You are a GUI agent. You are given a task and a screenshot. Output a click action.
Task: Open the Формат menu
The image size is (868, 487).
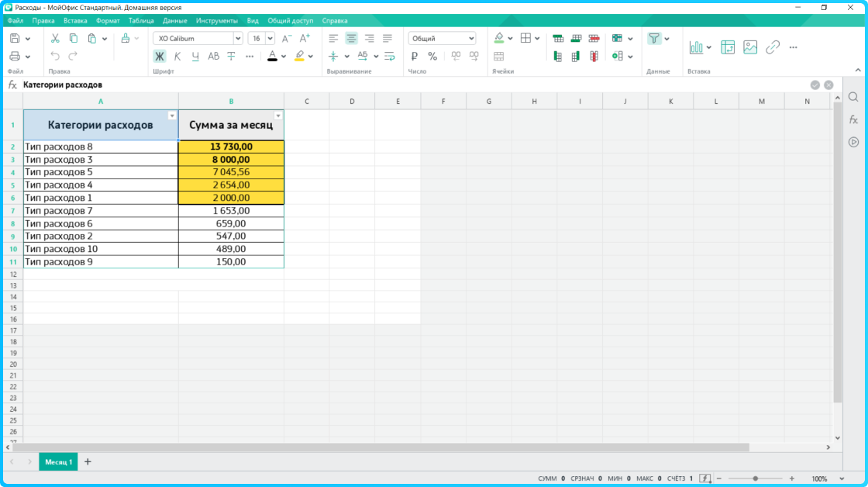pos(108,20)
